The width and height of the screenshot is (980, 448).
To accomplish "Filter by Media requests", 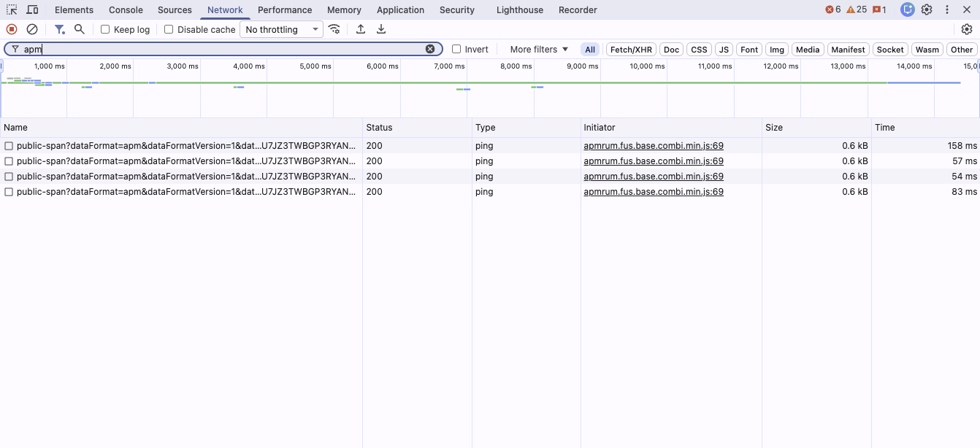I will 808,50.
